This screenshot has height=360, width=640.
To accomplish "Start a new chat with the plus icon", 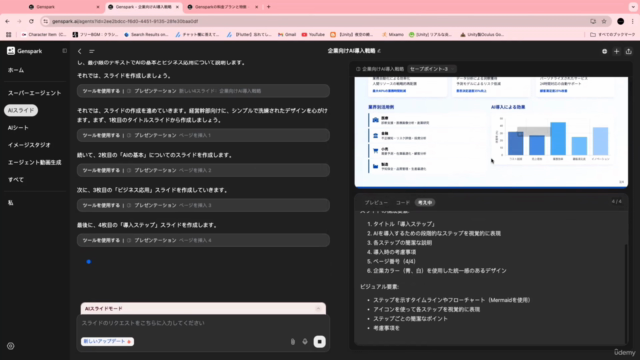I will [617, 51].
